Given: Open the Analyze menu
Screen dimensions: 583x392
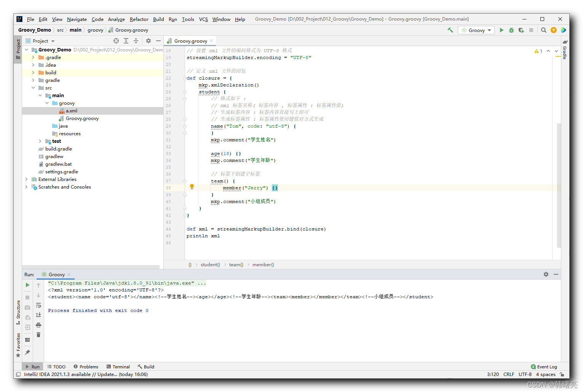Looking at the screenshot, I should (x=116, y=19).
